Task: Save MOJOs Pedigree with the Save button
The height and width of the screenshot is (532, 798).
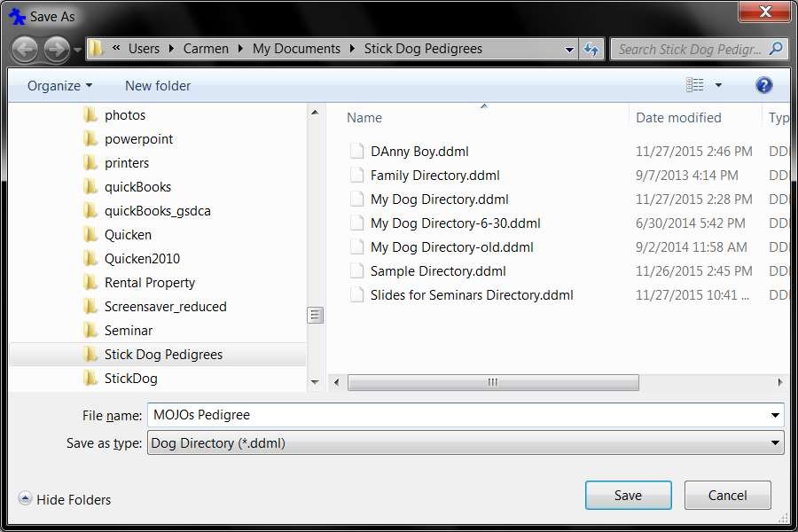Action: tap(628, 495)
